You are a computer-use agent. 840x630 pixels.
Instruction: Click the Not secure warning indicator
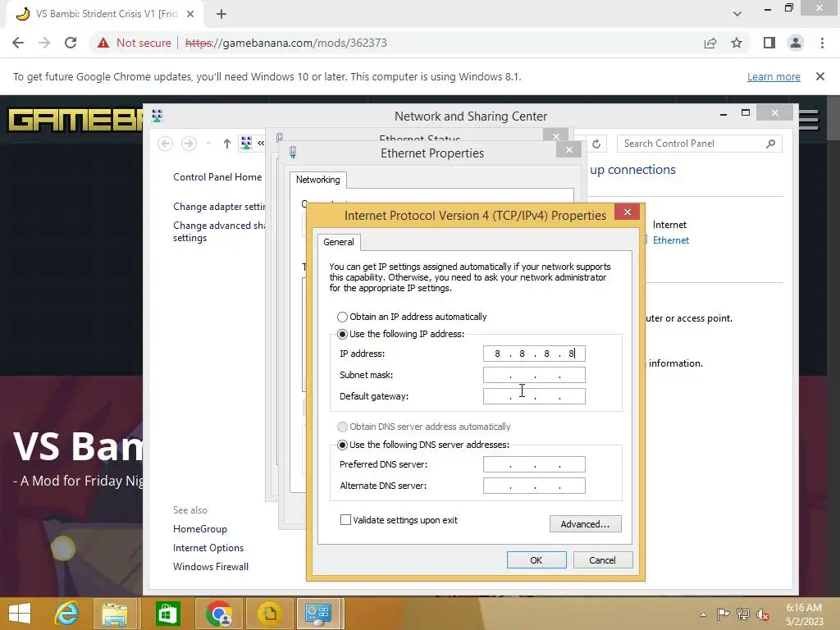(134, 43)
